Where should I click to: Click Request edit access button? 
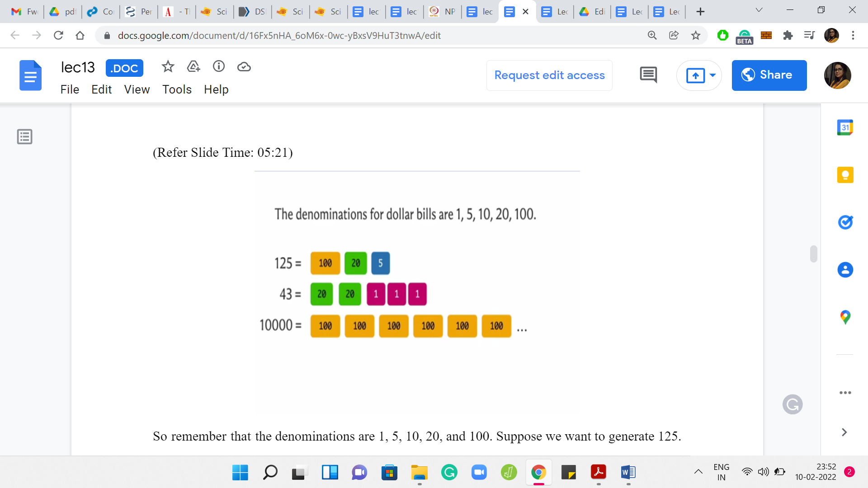549,75
